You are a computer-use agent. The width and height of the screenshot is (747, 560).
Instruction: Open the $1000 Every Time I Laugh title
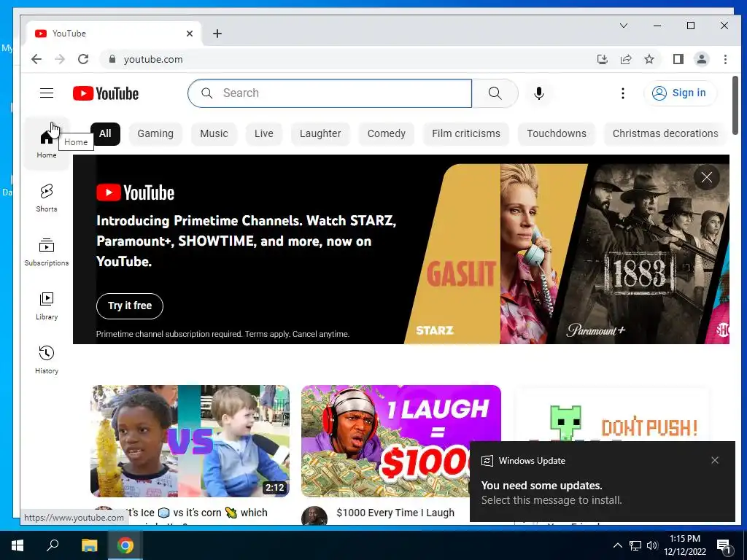[395, 513]
